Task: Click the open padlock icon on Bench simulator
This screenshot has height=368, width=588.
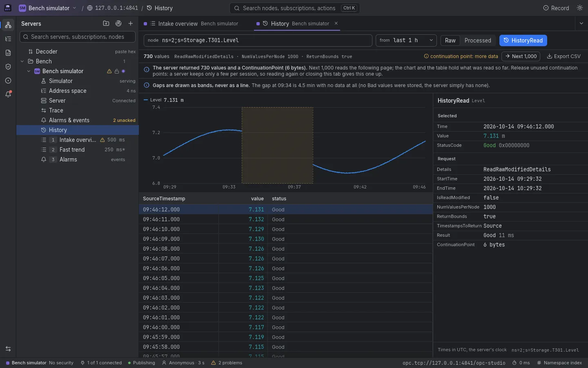Action: pyautogui.click(x=116, y=71)
